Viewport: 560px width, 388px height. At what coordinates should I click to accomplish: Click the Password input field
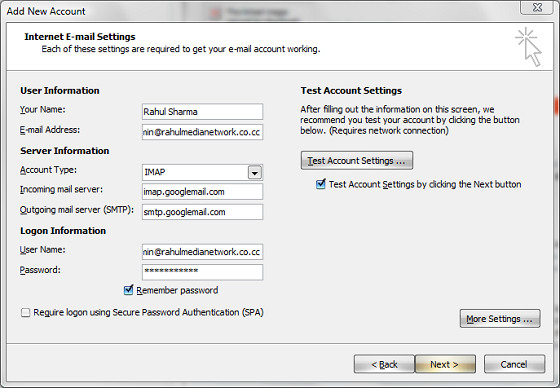202,272
